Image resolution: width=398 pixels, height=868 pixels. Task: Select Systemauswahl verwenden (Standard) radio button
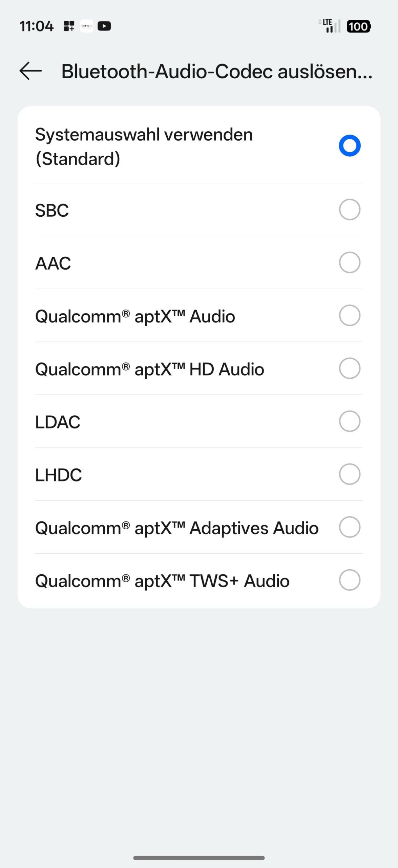[x=350, y=146]
